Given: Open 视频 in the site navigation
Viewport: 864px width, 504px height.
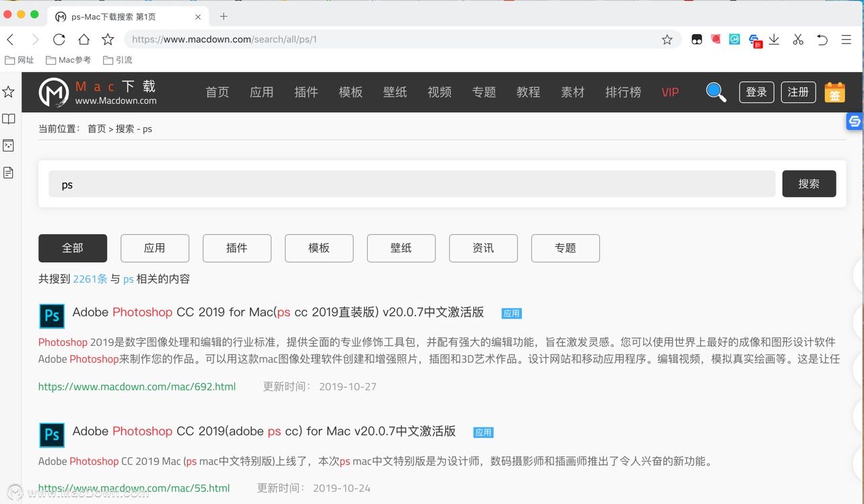Looking at the screenshot, I should click(440, 92).
